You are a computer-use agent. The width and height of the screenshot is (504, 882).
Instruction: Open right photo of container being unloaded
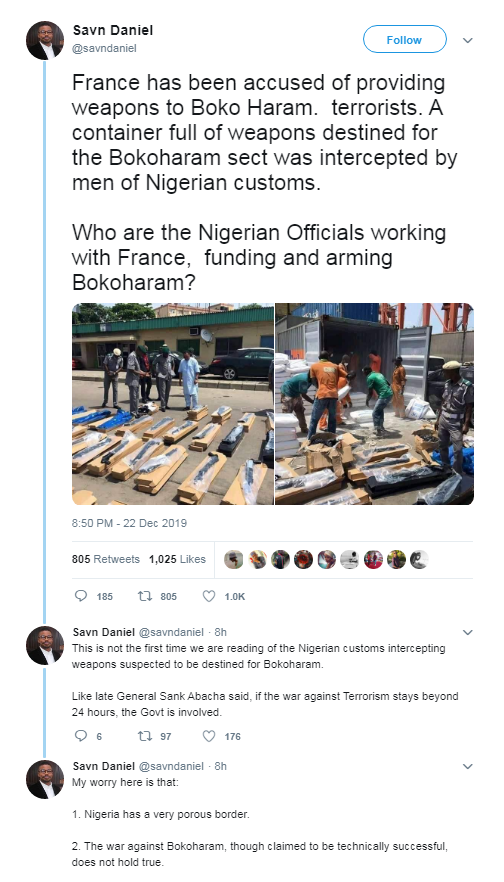[375, 404]
